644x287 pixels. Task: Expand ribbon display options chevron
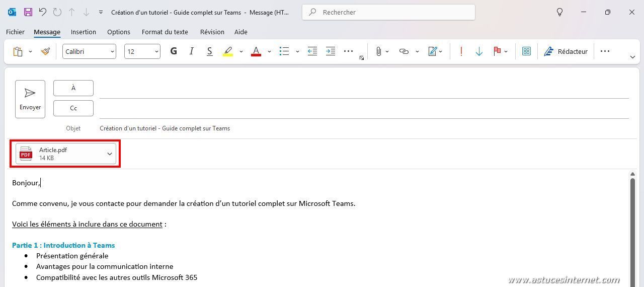pos(632,57)
